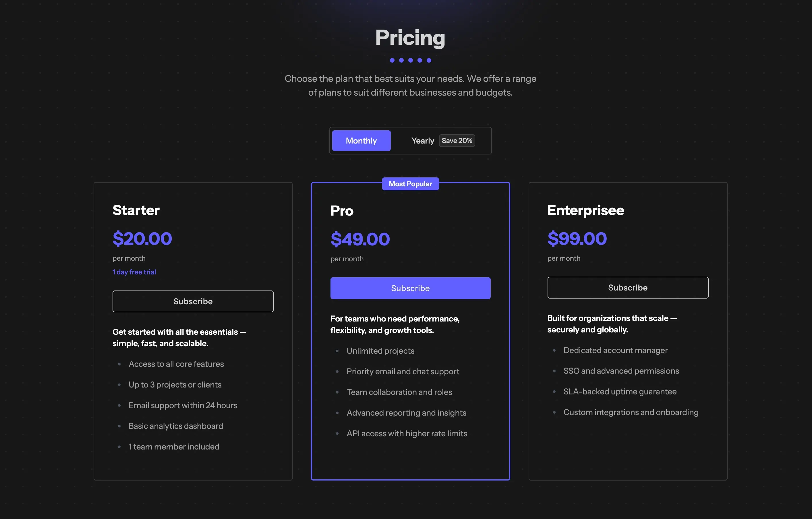This screenshot has height=519, width=812.
Task: Click the Save 20% badge
Action: click(457, 141)
